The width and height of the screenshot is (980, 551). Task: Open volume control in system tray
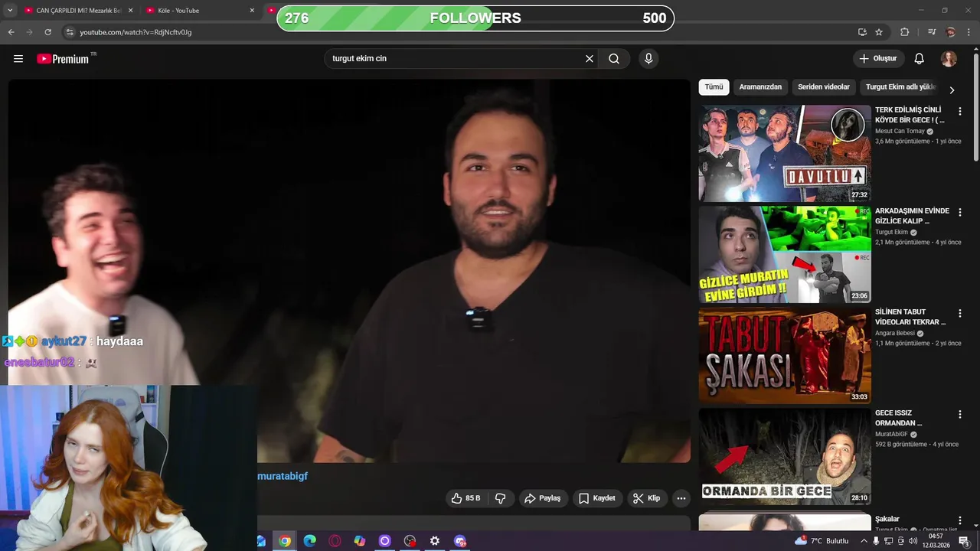coord(913,541)
